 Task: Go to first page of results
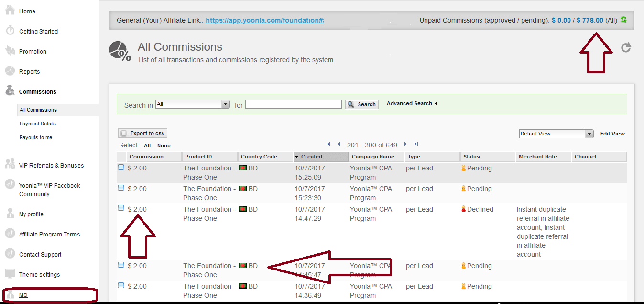point(328,144)
